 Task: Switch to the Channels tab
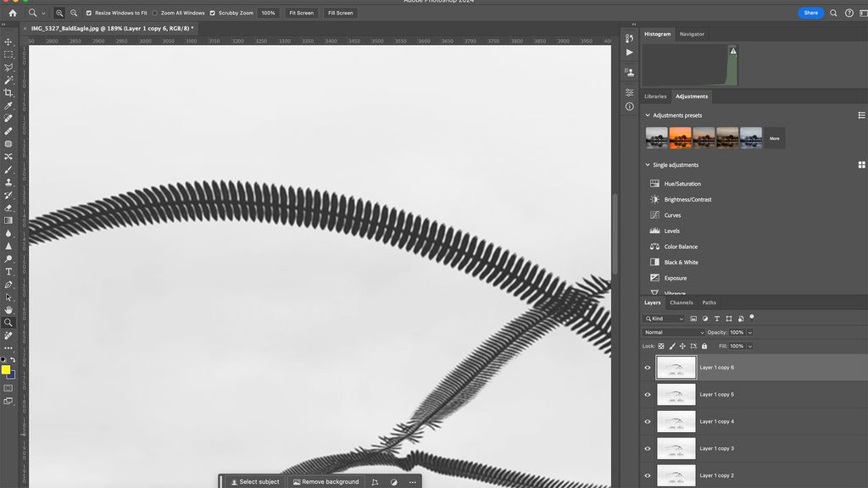pyautogui.click(x=682, y=302)
